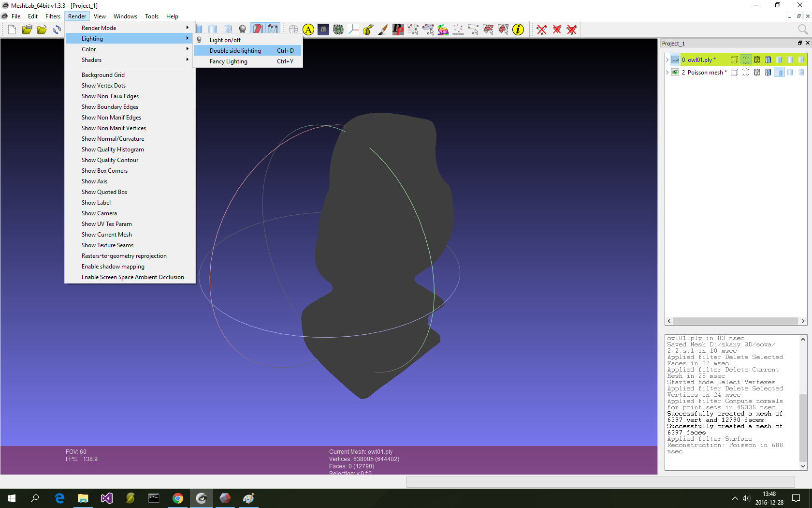Screen dimensions: 812x508
Task: Click Enable shadow mapping entry
Action: pyautogui.click(x=130, y=267)
